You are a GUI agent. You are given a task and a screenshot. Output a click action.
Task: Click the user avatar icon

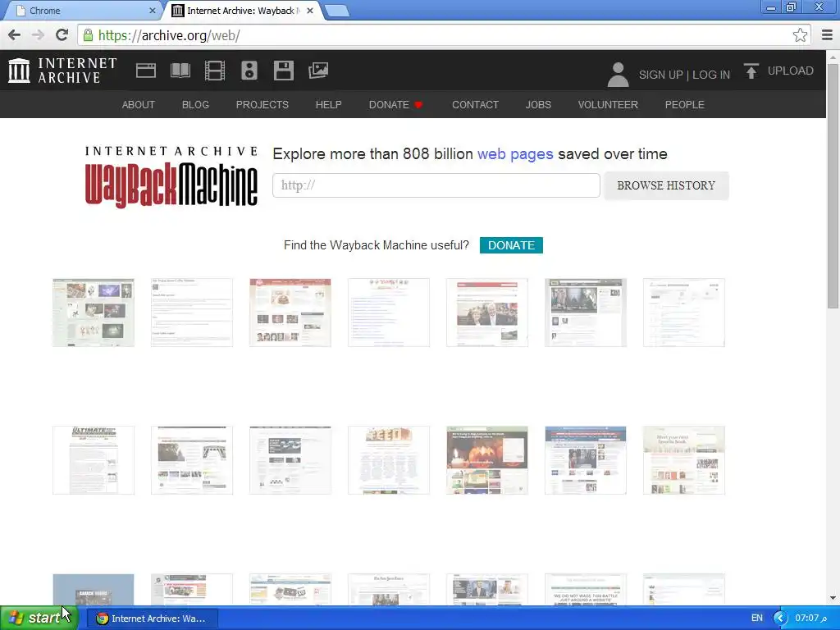coord(618,74)
